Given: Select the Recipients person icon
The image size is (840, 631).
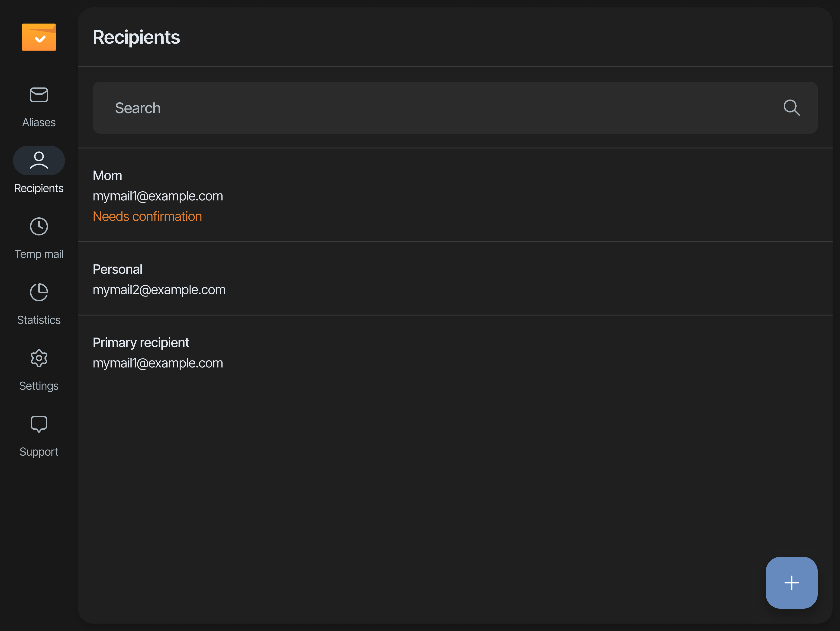Looking at the screenshot, I should coord(39,161).
